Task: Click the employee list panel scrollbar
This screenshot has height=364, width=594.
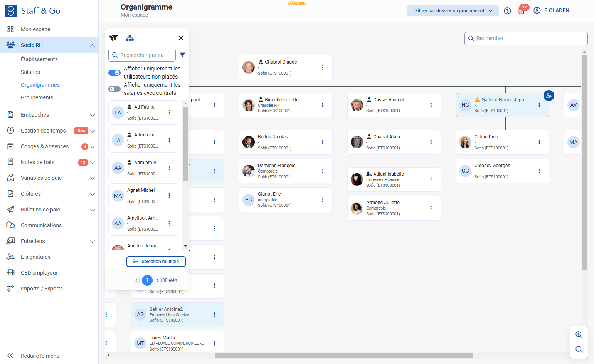Action: 185,144
